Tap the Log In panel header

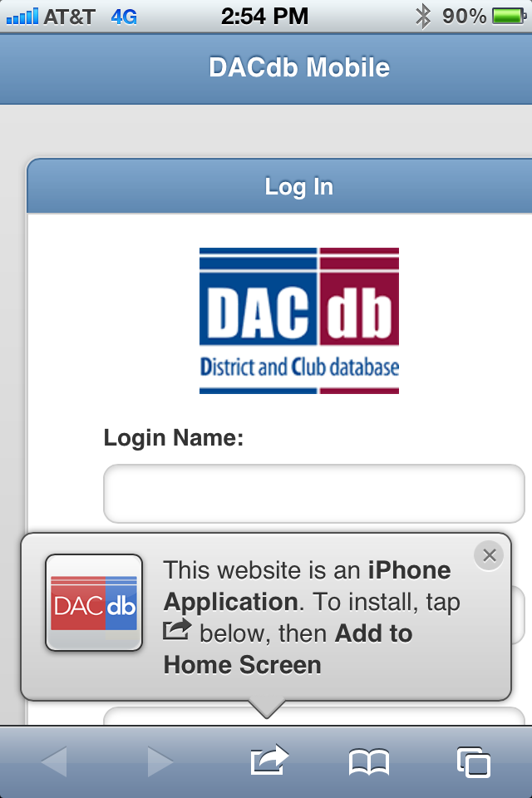click(279, 186)
